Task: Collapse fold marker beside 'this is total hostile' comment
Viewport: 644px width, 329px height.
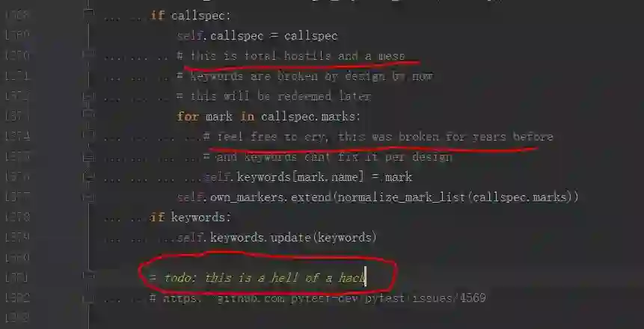Action: point(88,53)
